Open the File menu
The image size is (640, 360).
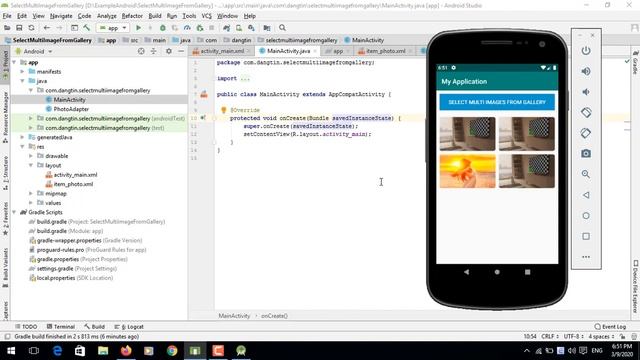tap(7, 16)
